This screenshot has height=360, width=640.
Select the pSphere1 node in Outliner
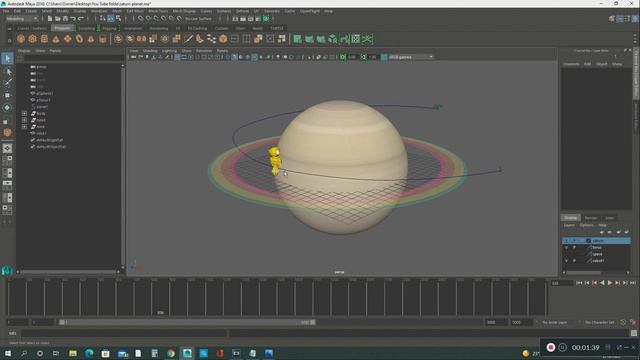click(45, 93)
